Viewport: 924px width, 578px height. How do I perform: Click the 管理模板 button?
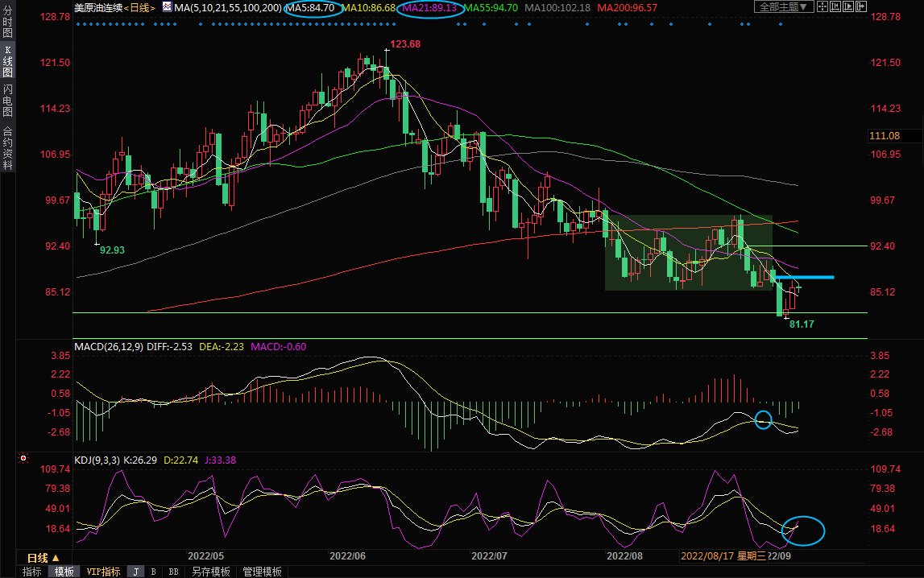[262, 572]
